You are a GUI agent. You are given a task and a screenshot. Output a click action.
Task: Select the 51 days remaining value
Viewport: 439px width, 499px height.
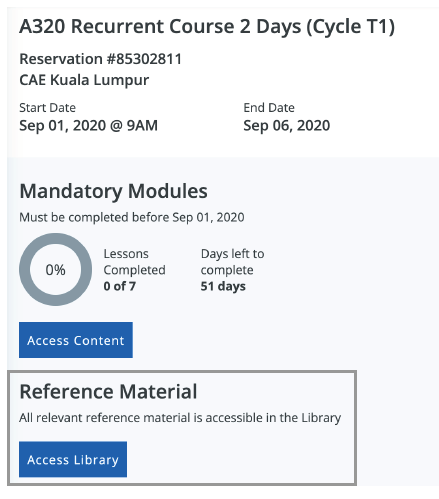pos(223,286)
